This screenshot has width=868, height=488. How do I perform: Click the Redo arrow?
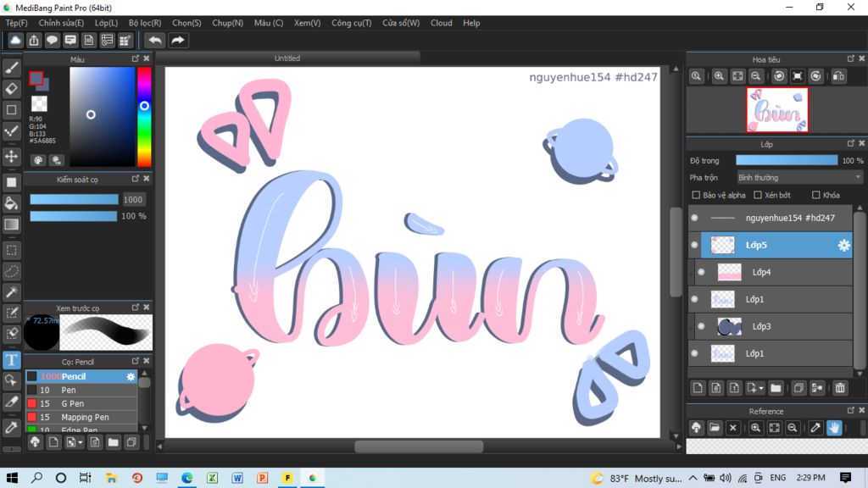coord(178,41)
